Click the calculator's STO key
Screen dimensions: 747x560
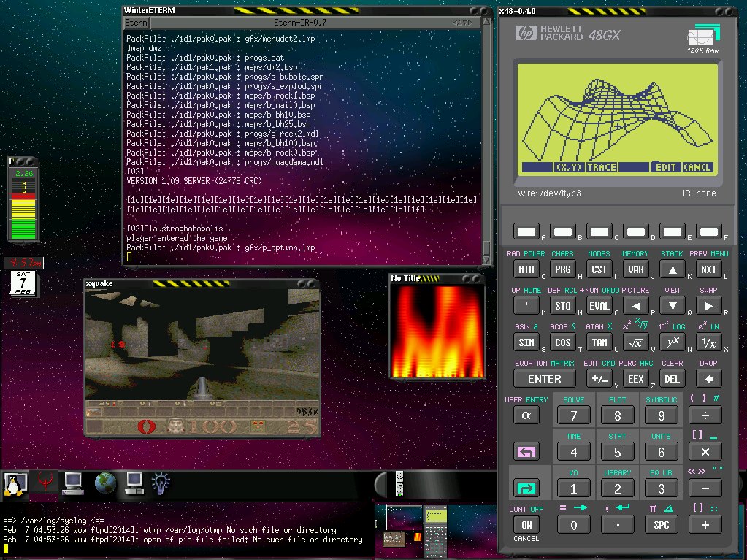click(x=563, y=306)
